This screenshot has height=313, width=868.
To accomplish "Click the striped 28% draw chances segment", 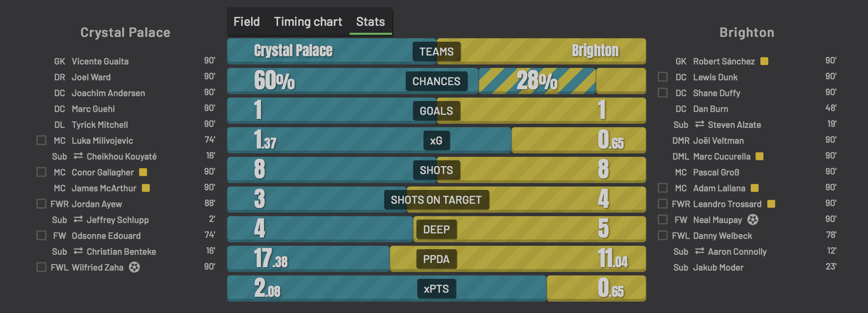I will (x=537, y=81).
